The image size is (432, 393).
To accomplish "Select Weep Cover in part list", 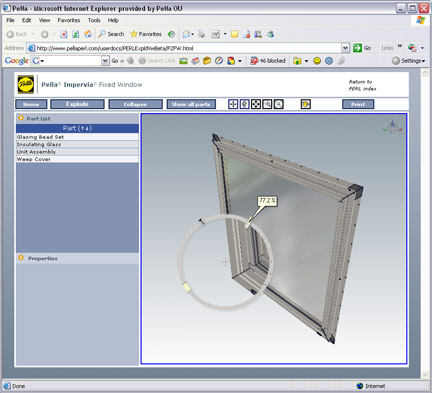I will (77, 159).
